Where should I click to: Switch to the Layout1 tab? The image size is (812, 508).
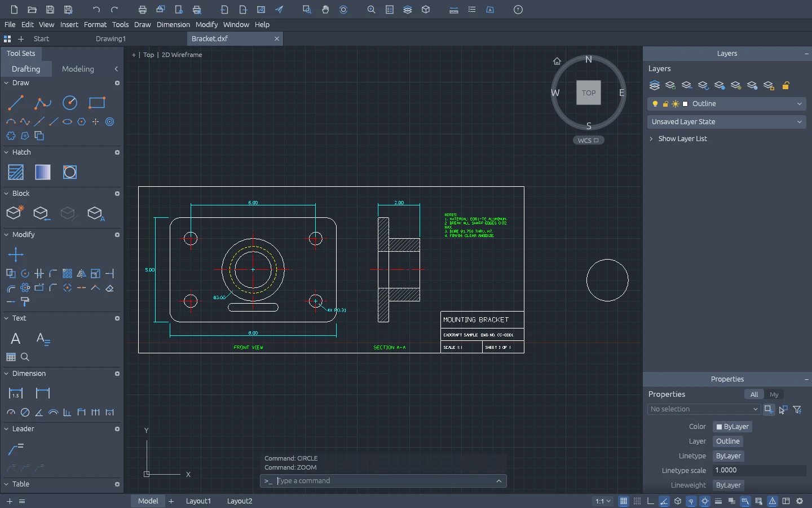coord(198,501)
